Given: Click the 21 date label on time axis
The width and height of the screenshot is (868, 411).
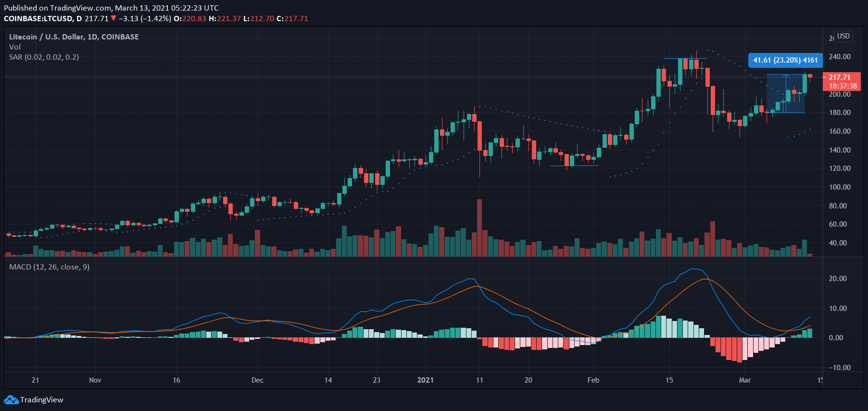Looking at the screenshot, I should click(x=35, y=380).
